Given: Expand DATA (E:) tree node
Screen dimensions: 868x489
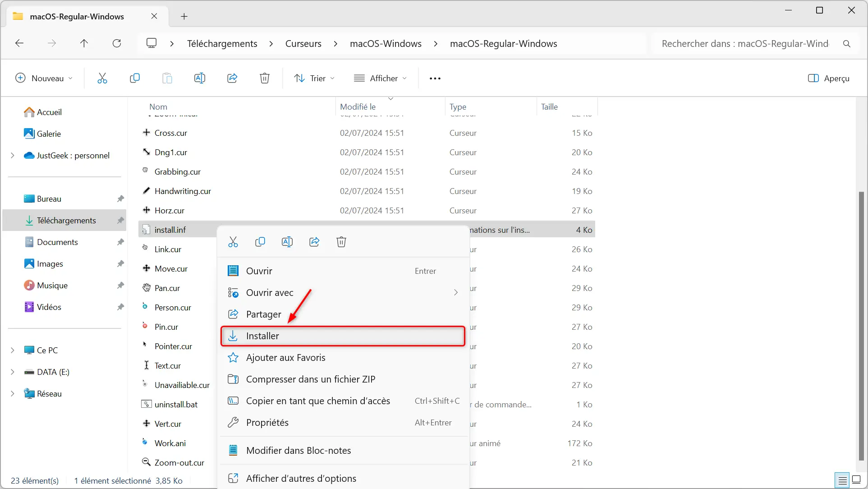Looking at the screenshot, I should click(13, 372).
